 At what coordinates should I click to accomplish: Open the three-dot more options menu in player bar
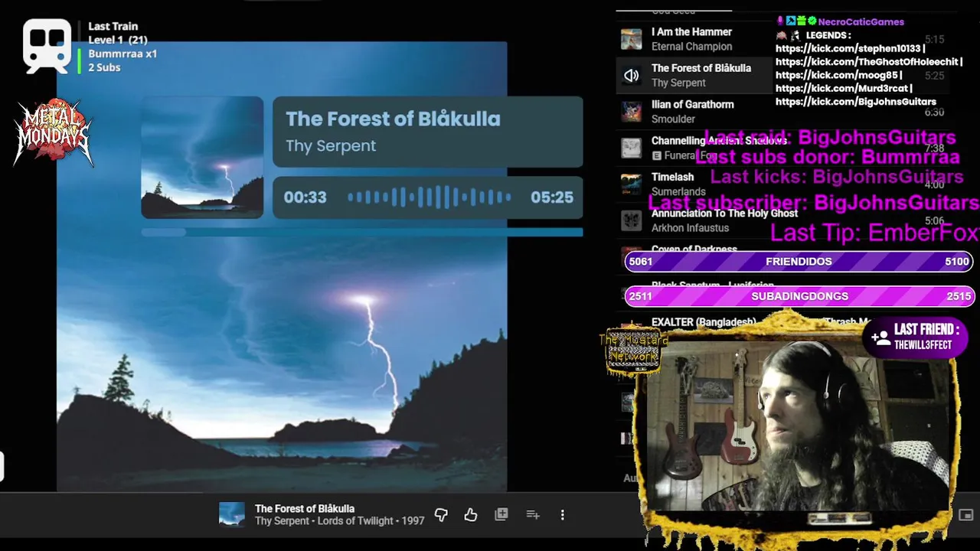563,515
